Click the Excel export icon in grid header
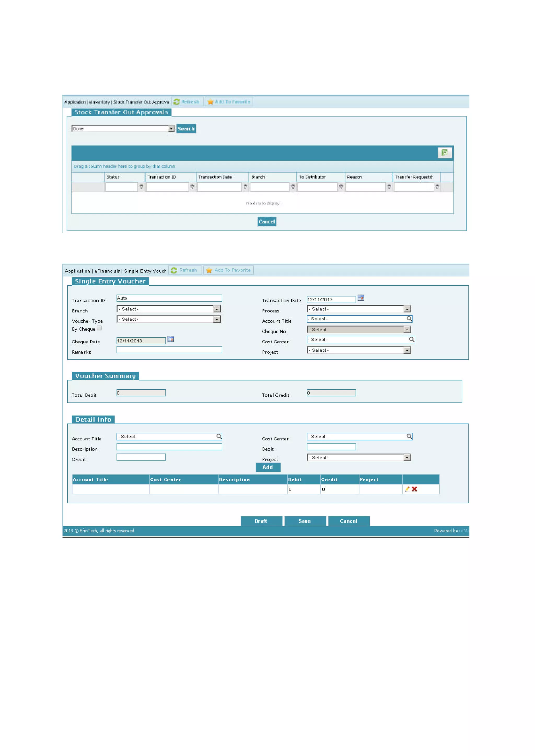Viewport: 535px width, 756px height. pos(444,153)
